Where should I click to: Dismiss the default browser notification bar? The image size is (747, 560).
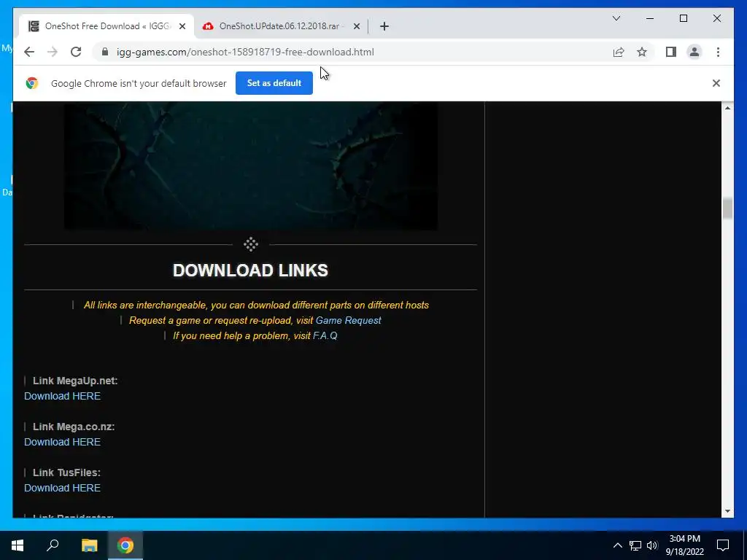click(716, 83)
